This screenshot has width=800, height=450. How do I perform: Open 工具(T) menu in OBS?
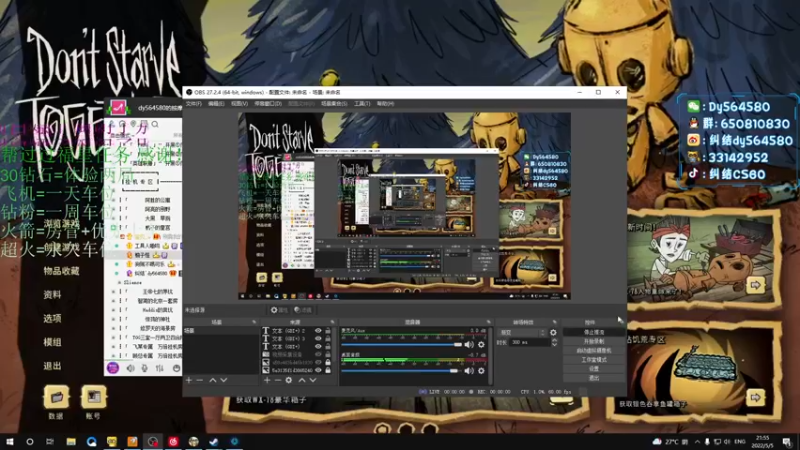pyautogui.click(x=362, y=104)
